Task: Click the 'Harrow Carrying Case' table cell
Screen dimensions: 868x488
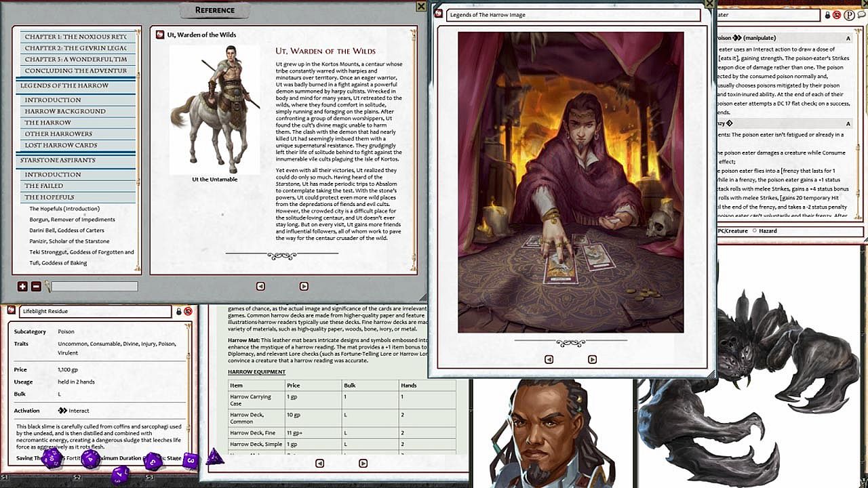Action: coord(256,400)
